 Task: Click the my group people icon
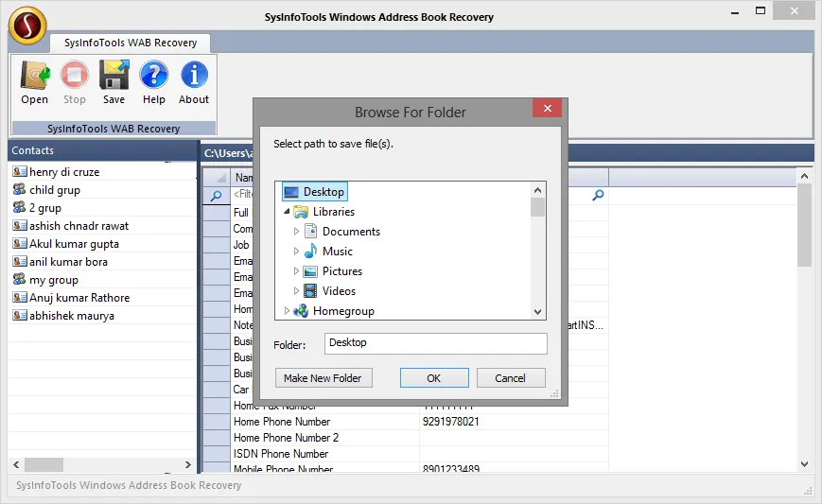point(20,279)
